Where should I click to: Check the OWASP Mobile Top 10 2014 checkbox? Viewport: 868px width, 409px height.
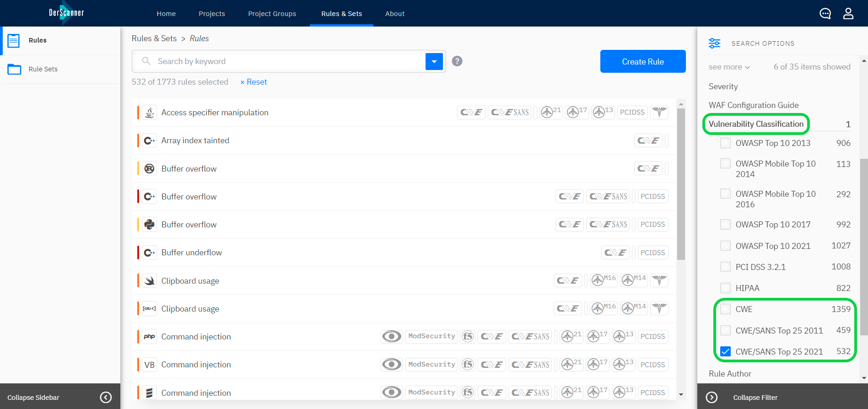pyautogui.click(x=725, y=163)
